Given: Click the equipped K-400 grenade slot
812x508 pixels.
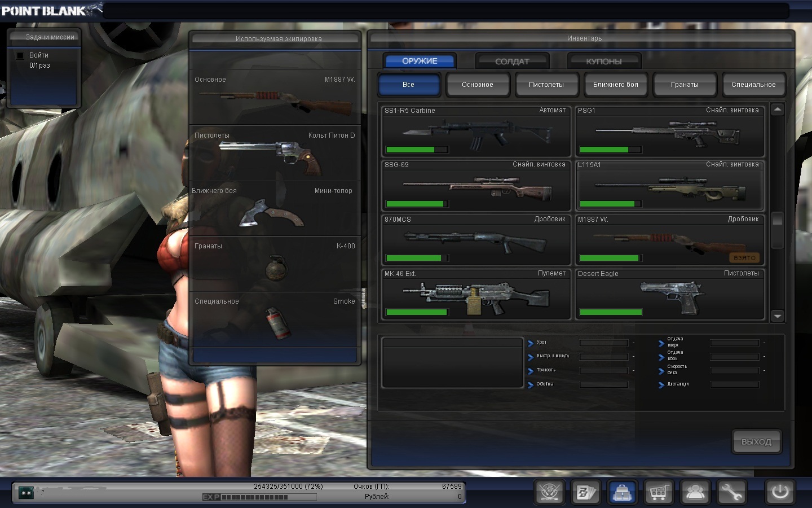Looking at the screenshot, I should [275, 264].
